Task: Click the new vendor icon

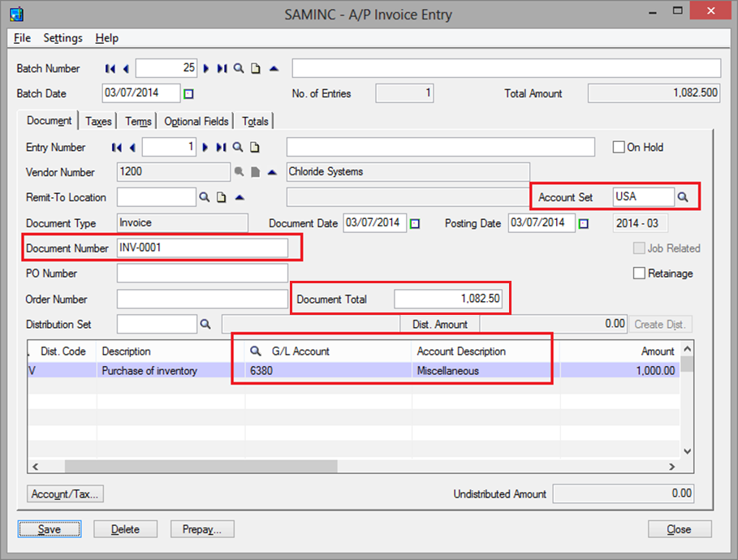Action: point(255,172)
